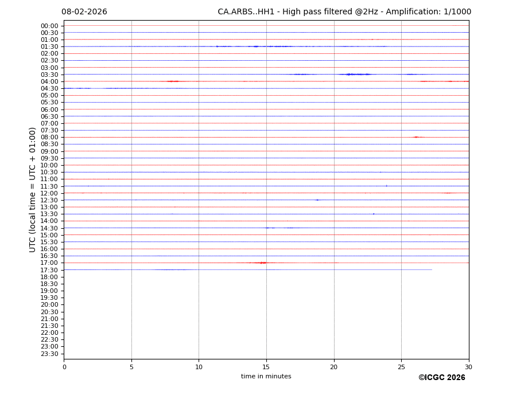Click the CA.ARBS..HH1 plot title
Viewport: 532px width, 399px height.
coord(344,12)
